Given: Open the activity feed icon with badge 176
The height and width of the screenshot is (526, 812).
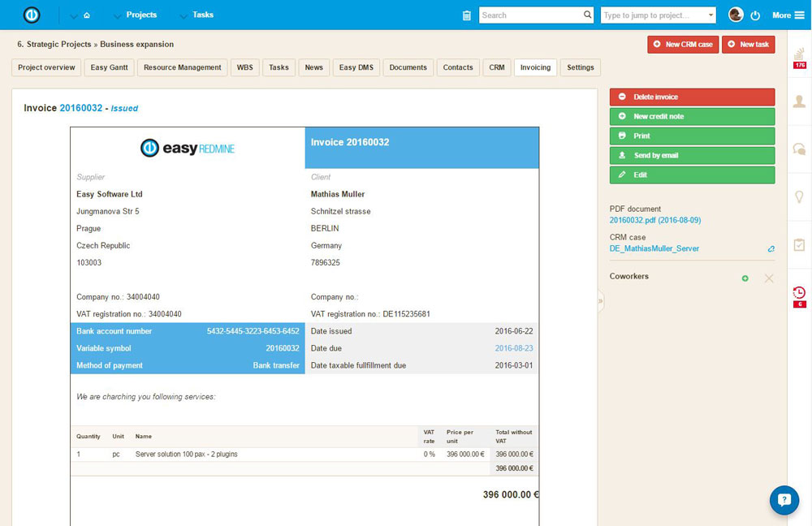Looking at the screenshot, I should (800, 58).
